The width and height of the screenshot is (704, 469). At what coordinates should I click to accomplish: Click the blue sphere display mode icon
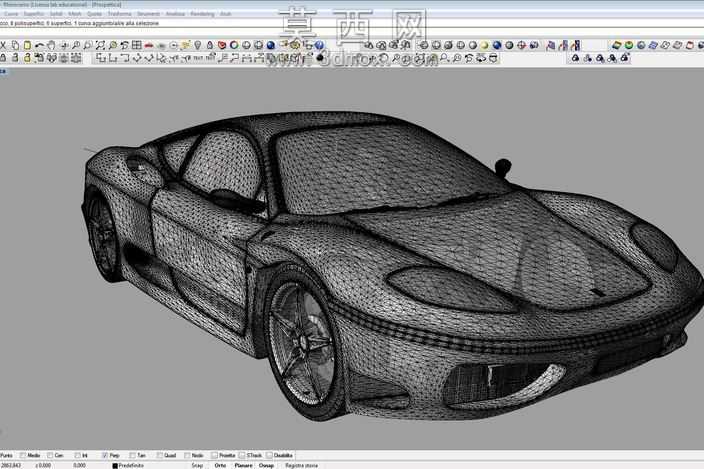click(497, 45)
